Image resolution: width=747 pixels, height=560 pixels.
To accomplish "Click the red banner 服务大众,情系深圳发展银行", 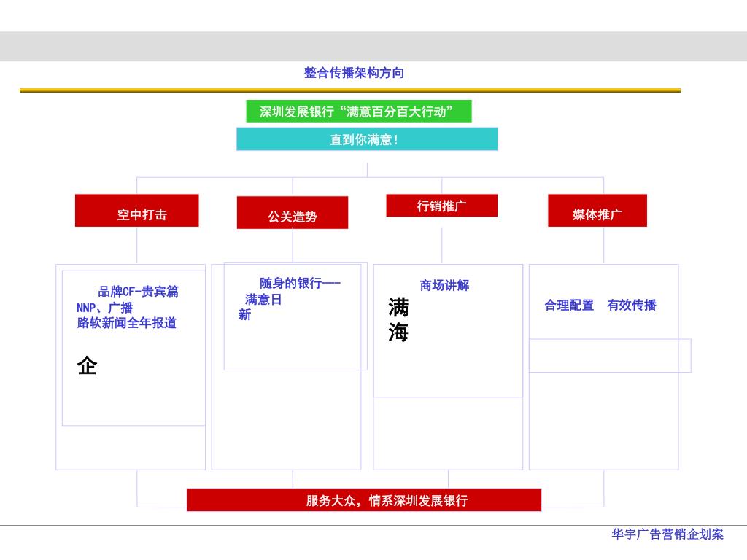I will tap(364, 500).
